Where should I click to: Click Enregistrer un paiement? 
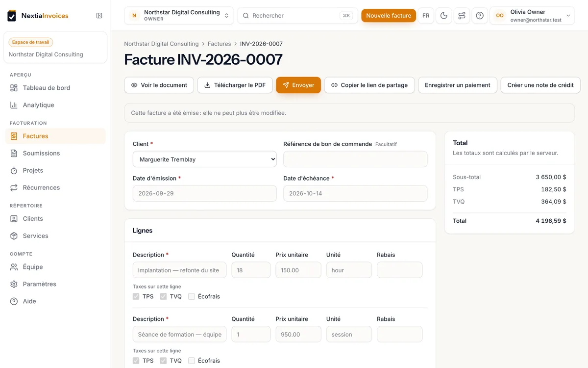[458, 85]
